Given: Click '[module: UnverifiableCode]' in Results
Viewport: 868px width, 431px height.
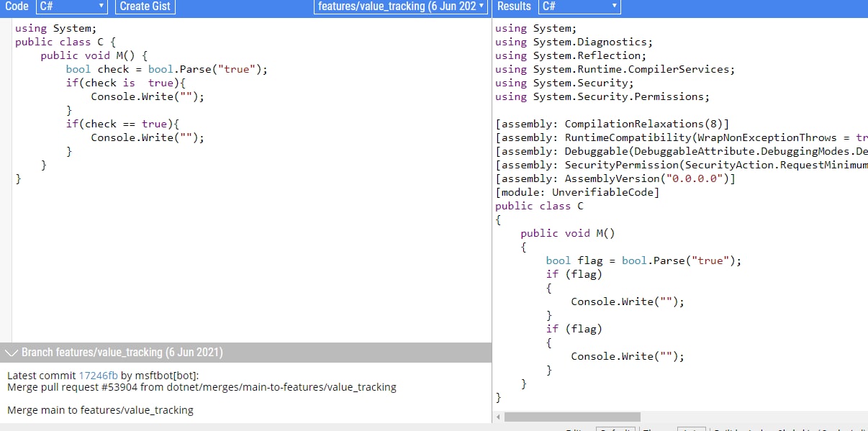Looking at the screenshot, I should [577, 192].
